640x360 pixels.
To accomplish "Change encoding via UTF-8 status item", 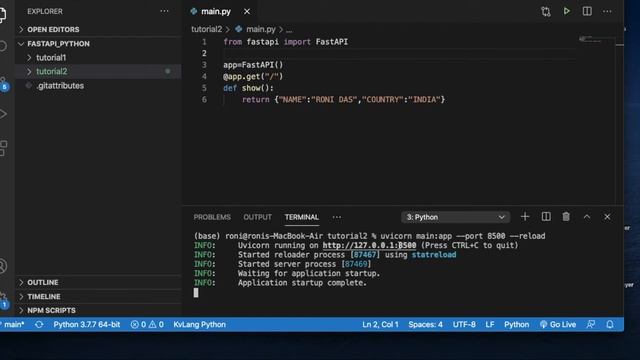I will point(464,324).
